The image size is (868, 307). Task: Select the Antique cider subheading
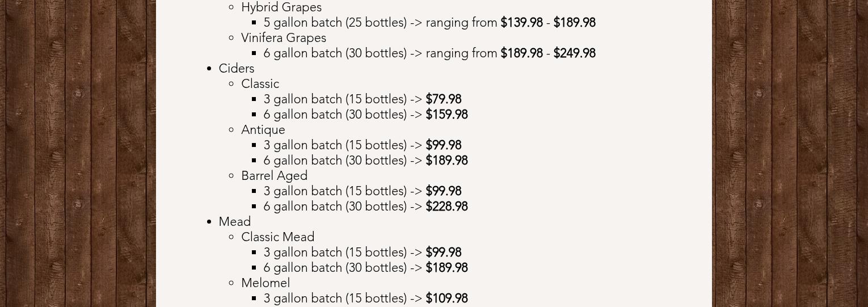point(263,130)
